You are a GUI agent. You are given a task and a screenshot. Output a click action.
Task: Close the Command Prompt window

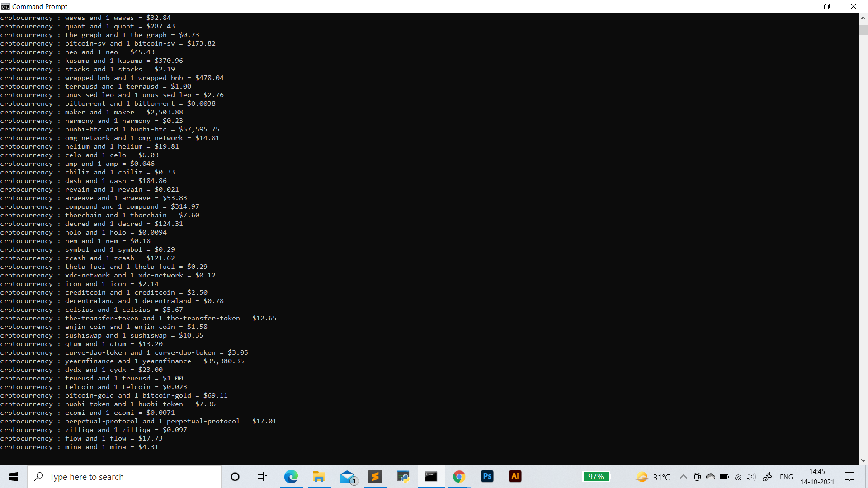click(854, 6)
